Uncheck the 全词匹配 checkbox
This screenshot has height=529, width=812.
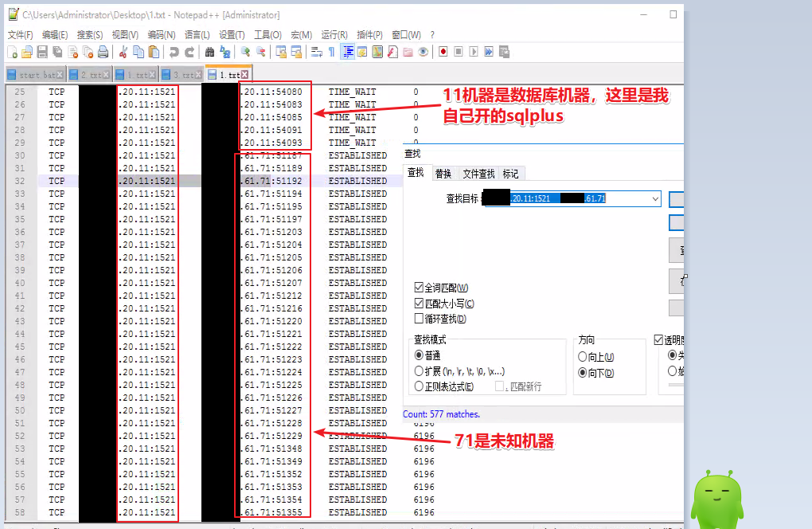pos(419,288)
